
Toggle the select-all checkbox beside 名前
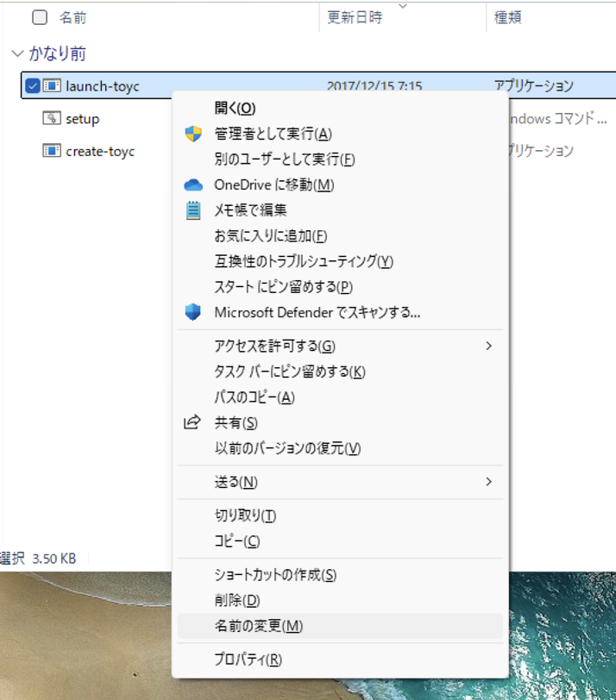(40, 17)
